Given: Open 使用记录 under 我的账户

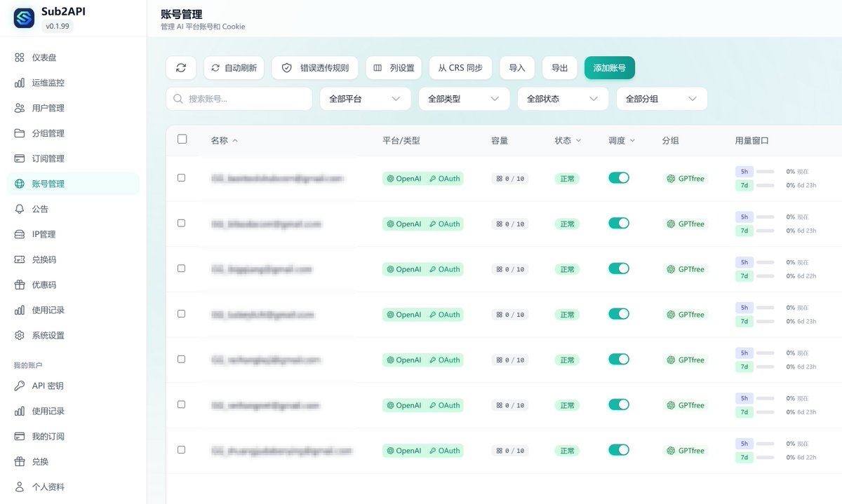Looking at the screenshot, I should (x=74, y=411).
